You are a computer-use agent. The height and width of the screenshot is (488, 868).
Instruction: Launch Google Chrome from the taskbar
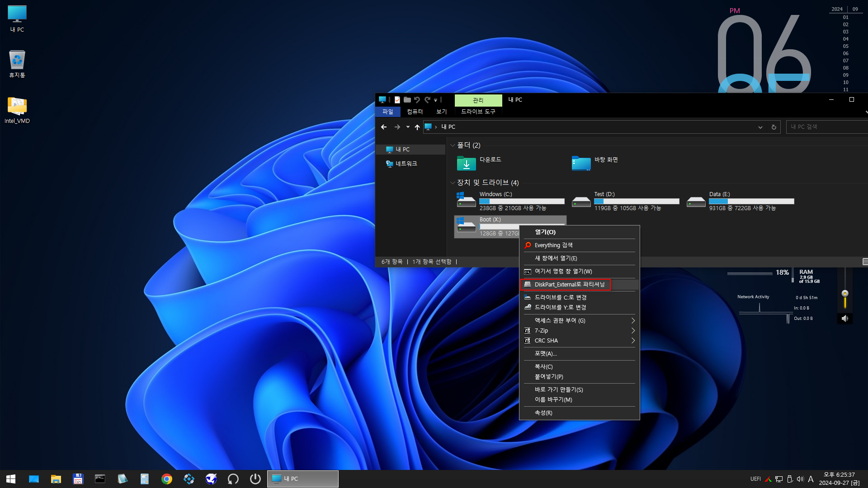(167, 479)
